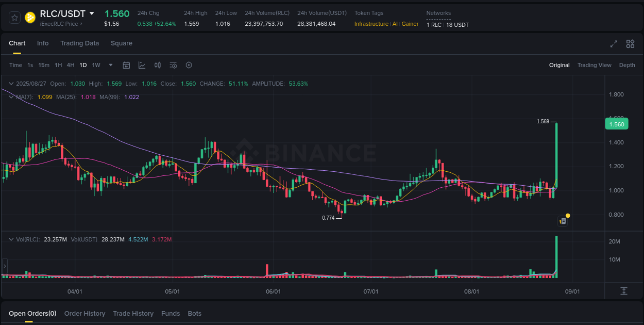Open chart settings with the hexagon icon
The image size is (644, 325).
pyautogui.click(x=188, y=65)
